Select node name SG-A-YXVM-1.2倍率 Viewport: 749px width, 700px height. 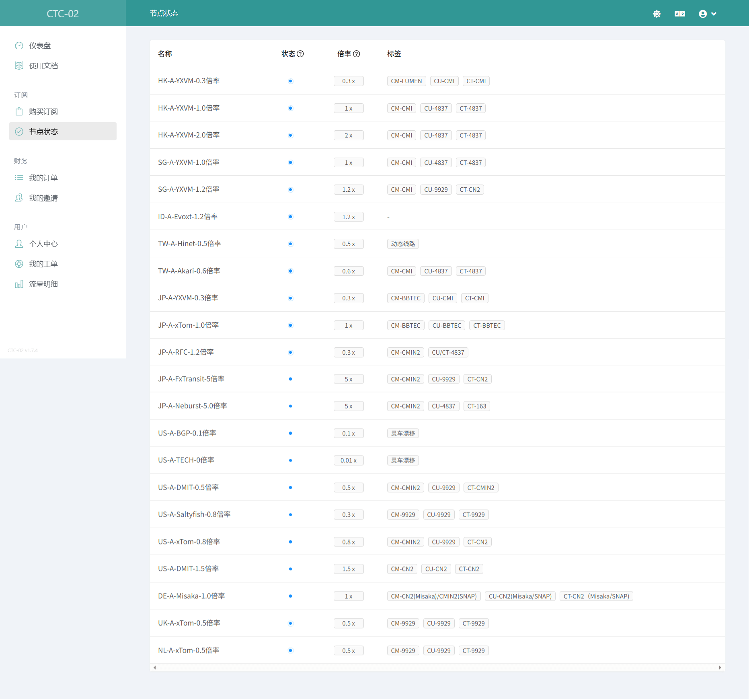click(189, 189)
